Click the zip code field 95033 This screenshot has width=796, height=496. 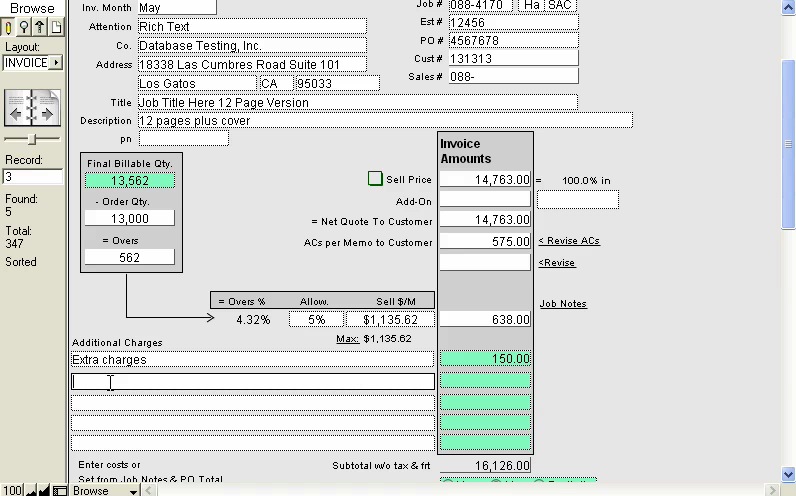(338, 83)
